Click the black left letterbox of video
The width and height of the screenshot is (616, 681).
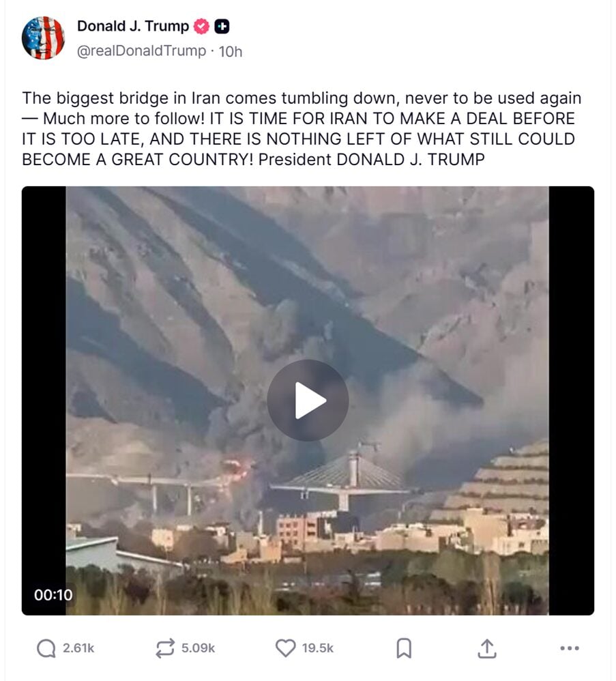44,401
